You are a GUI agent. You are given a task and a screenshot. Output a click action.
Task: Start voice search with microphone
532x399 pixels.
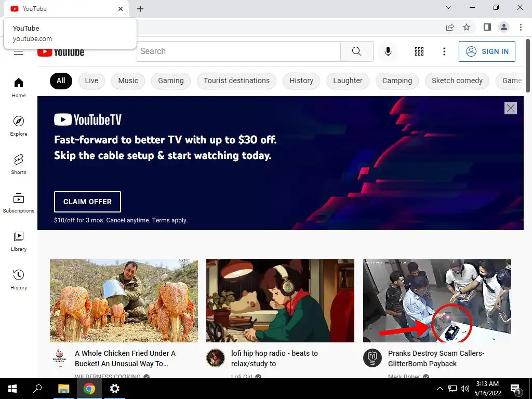(x=388, y=51)
